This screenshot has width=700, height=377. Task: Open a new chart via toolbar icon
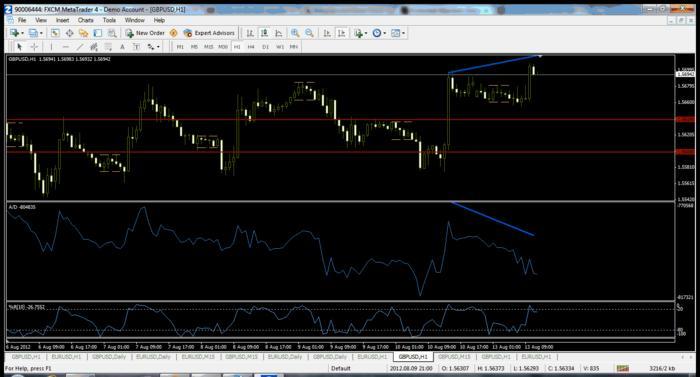click(x=14, y=33)
